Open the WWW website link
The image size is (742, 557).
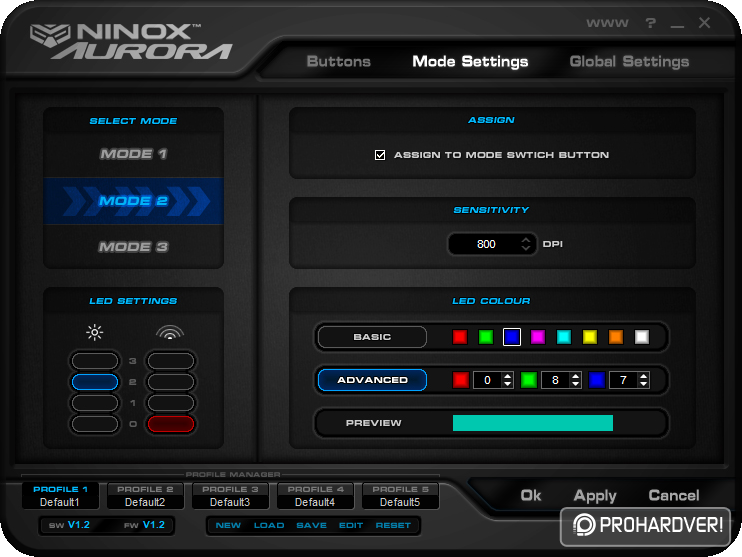pos(607,23)
